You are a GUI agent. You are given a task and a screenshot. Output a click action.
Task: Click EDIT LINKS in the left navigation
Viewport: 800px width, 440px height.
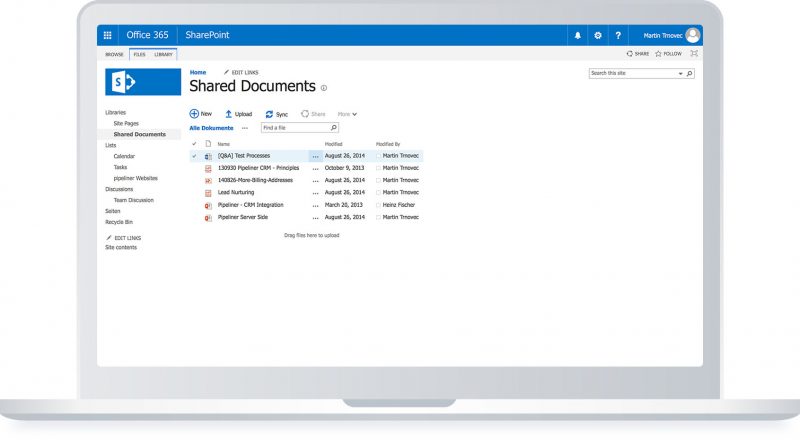point(123,238)
